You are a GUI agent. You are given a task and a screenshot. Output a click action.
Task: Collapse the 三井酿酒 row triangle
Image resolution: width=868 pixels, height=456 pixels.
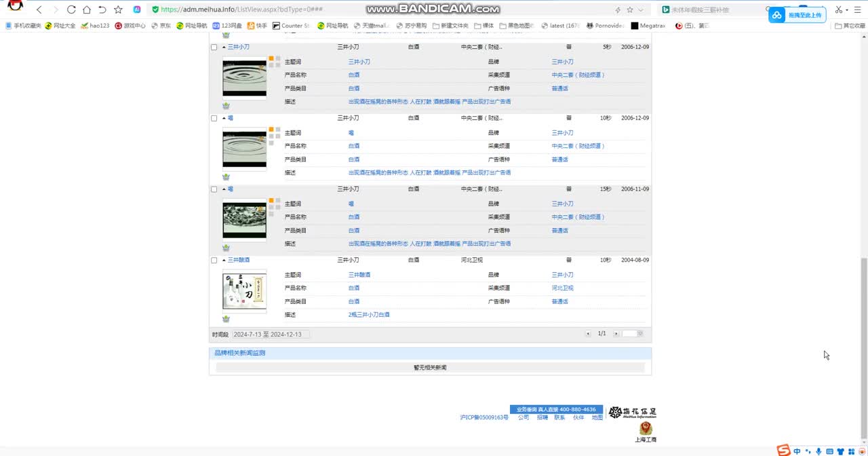tap(224, 260)
